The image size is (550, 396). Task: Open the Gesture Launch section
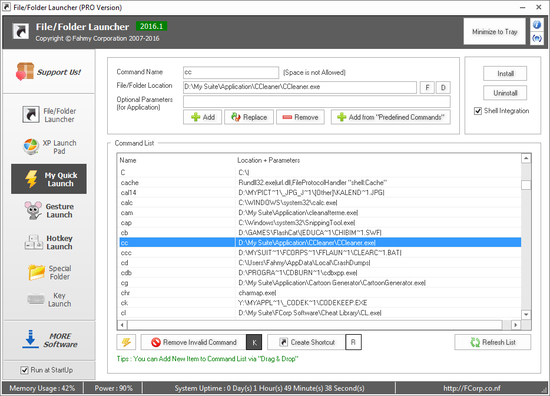(x=49, y=210)
